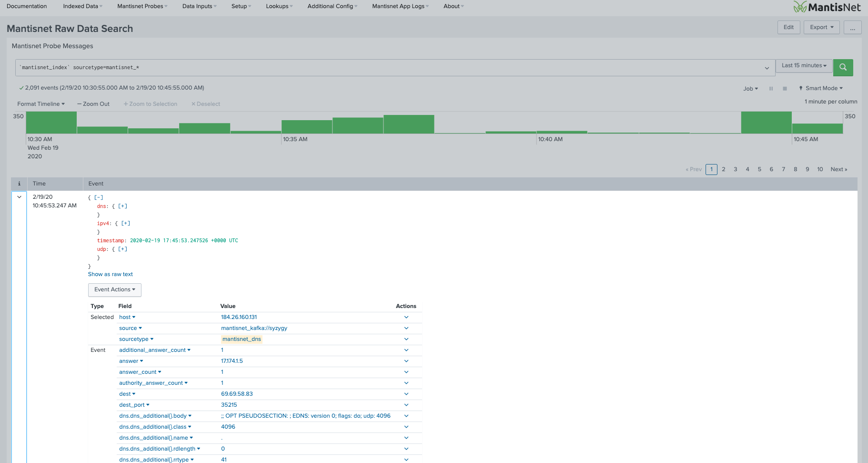Open Smart Mode dropdown
868x463 pixels.
tap(821, 88)
